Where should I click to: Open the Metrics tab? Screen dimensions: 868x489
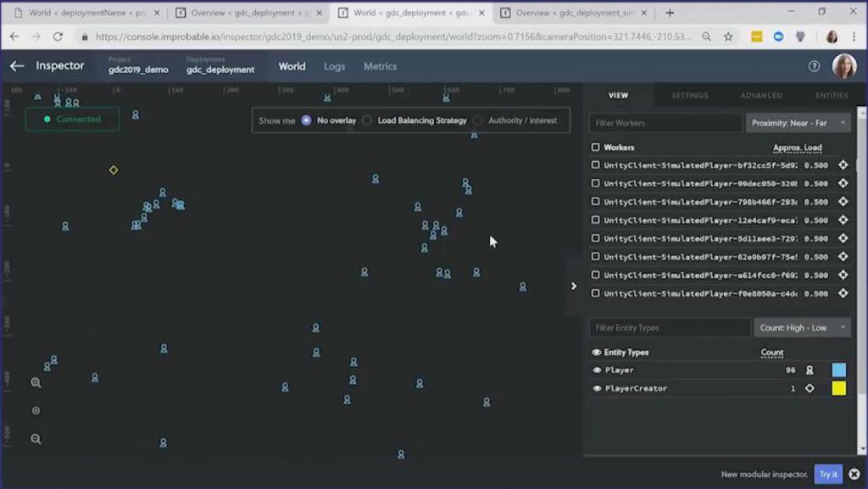(x=381, y=66)
